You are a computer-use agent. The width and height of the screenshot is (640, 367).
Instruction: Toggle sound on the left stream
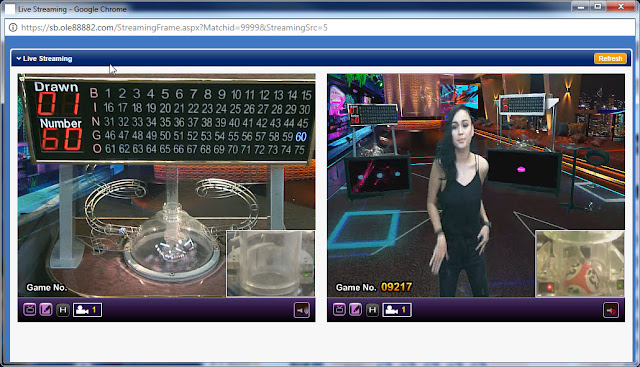(x=302, y=310)
